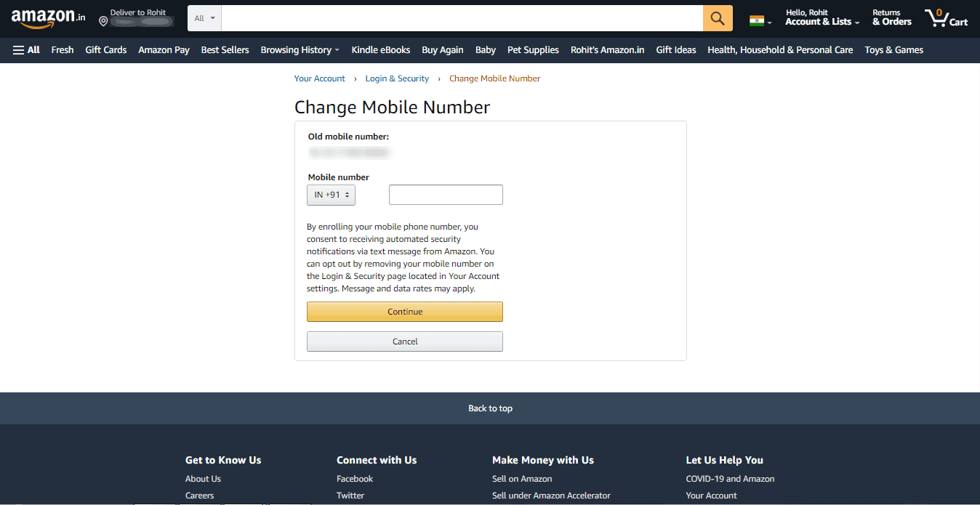Select Pet Supplies from navigation bar
The image size is (980, 505).
pyautogui.click(x=533, y=49)
